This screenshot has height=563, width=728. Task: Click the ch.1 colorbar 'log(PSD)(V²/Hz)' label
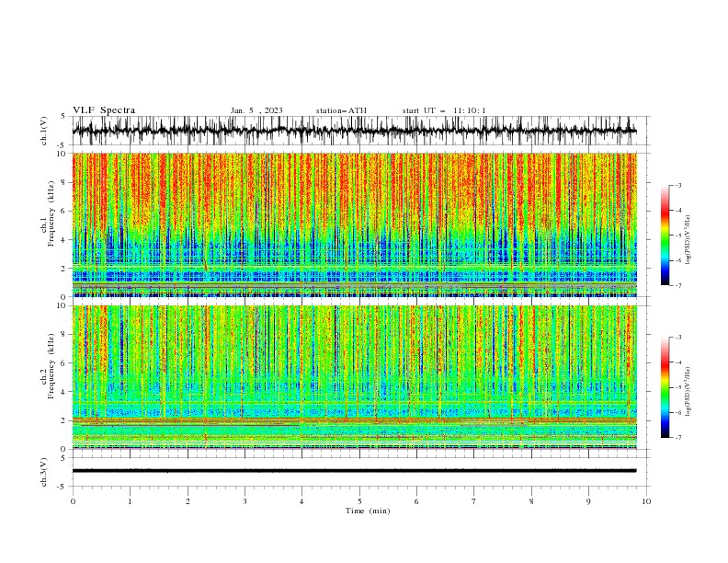click(x=688, y=240)
